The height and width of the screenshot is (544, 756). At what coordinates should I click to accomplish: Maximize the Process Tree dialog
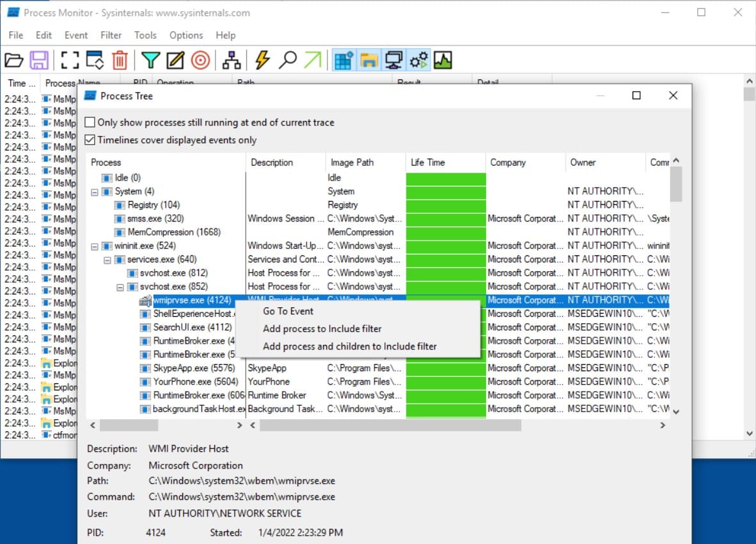click(636, 95)
